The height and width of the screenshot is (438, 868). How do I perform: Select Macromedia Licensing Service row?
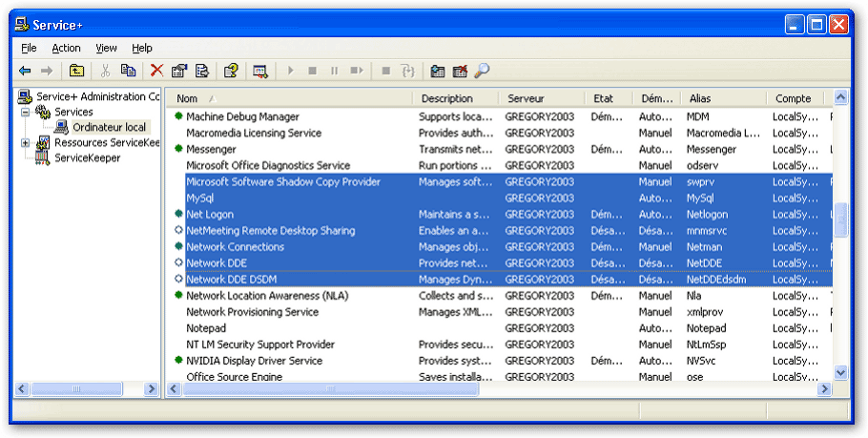[x=499, y=133]
